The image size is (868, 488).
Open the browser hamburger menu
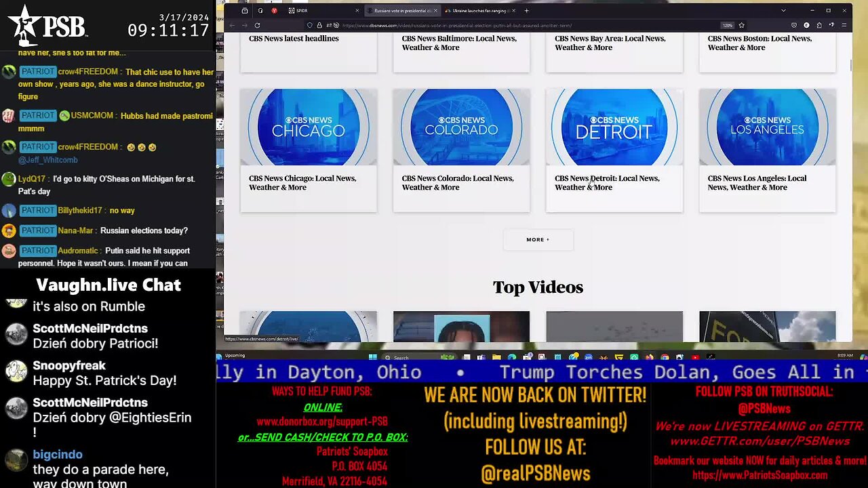(844, 25)
